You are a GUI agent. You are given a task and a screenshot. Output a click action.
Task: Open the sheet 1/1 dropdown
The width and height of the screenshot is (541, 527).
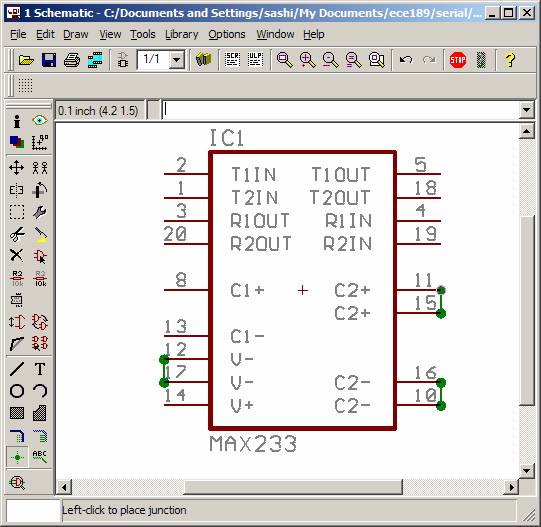(x=177, y=60)
